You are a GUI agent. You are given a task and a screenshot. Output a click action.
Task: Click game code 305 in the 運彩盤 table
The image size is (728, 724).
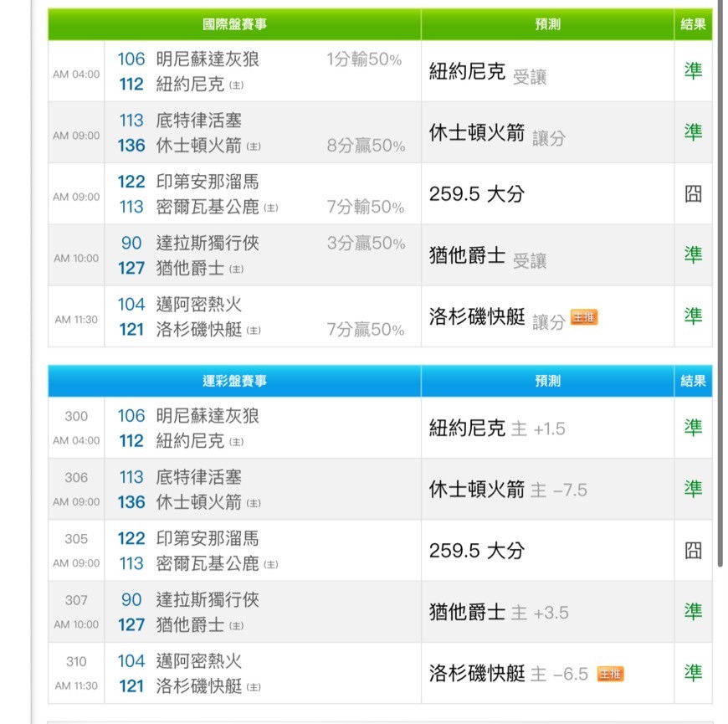coord(76,539)
